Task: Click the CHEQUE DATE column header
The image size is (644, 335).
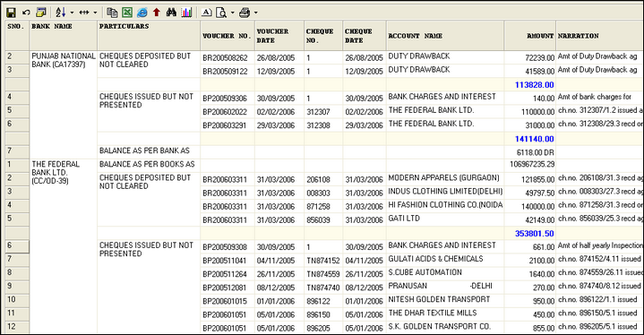Action: pos(365,35)
